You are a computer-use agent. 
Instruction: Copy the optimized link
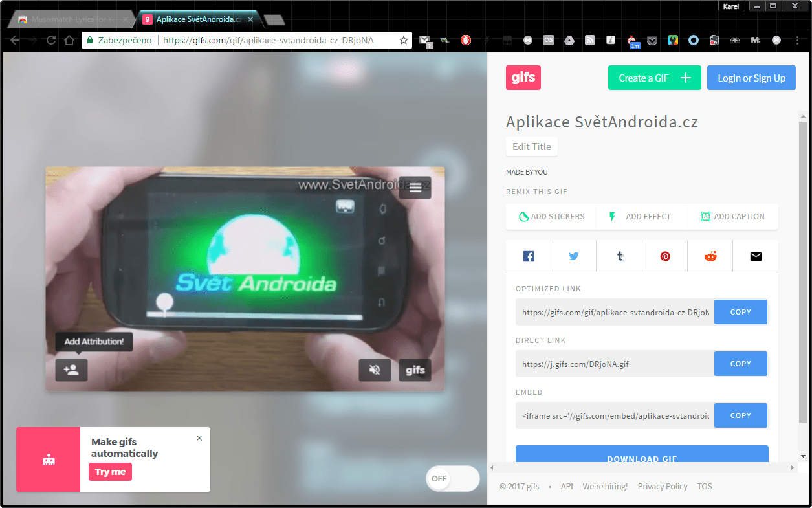pos(741,312)
